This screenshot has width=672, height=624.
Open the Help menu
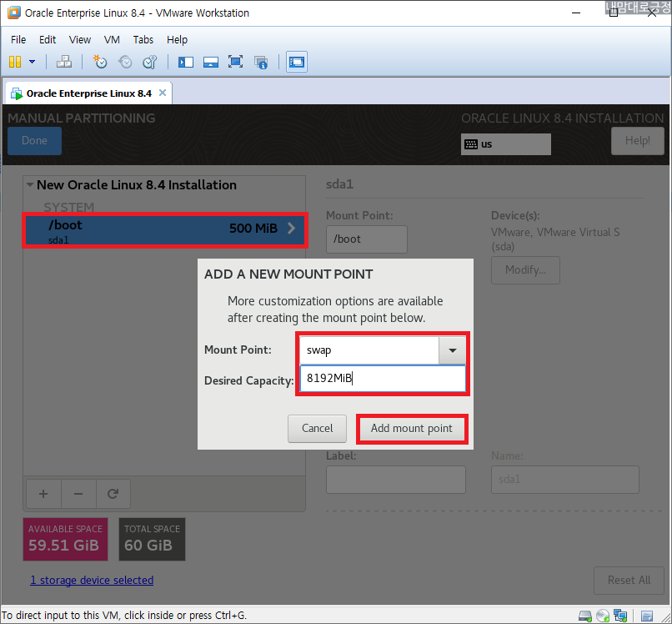coord(177,40)
